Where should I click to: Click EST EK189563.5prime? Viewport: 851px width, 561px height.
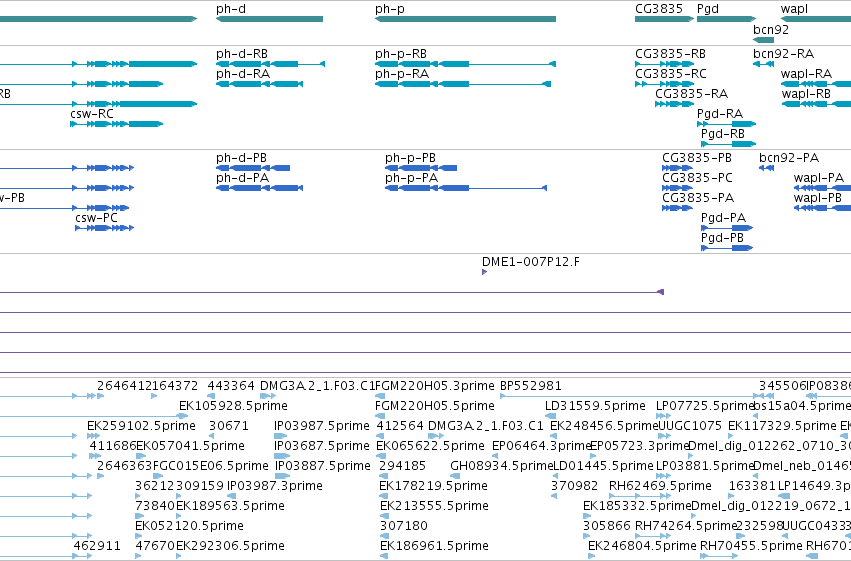coord(230,506)
